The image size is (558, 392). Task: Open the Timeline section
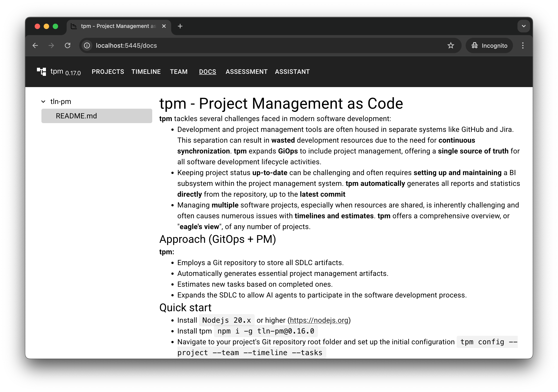point(146,72)
